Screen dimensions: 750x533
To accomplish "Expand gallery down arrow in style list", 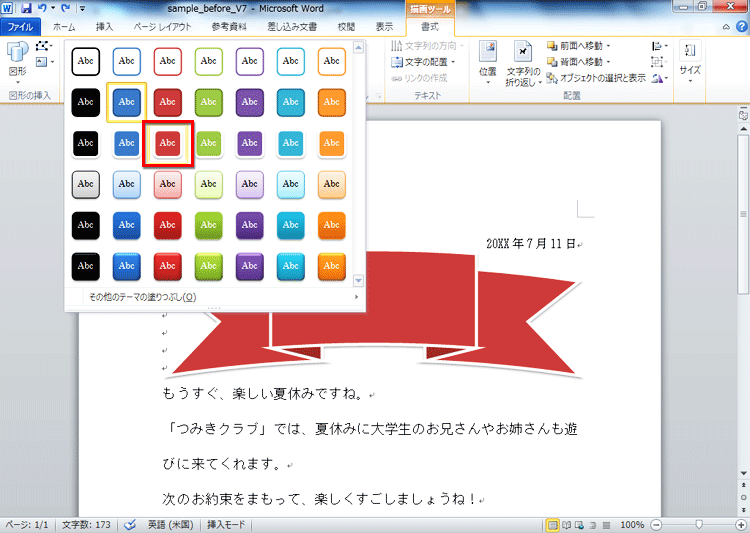I will tap(358, 280).
